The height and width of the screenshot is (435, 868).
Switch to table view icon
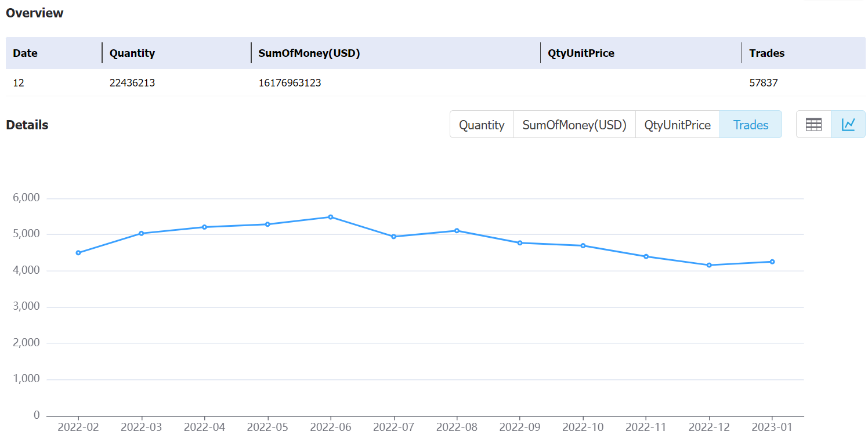pyautogui.click(x=813, y=124)
